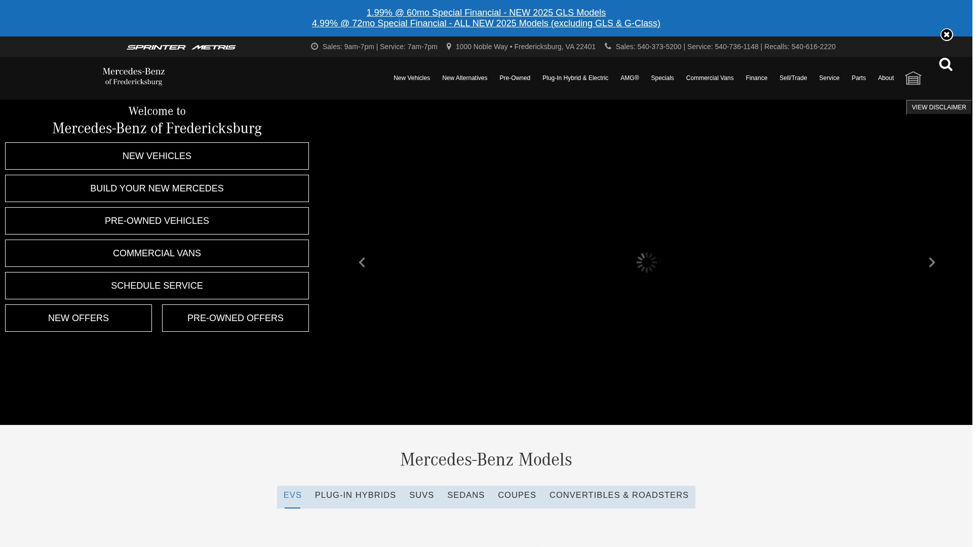Screen dimensions: 980x547
Task: Open the garage icon in navigation
Action: (913, 78)
